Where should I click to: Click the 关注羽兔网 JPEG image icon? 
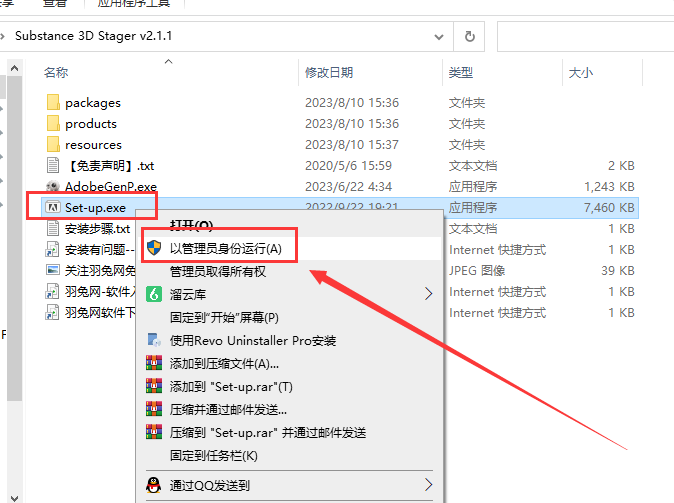pos(53,270)
